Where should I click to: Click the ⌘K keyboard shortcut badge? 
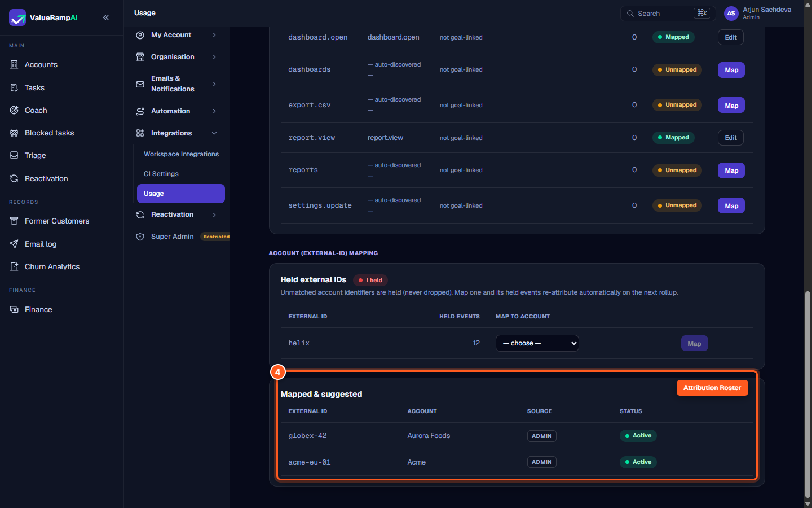702,13
